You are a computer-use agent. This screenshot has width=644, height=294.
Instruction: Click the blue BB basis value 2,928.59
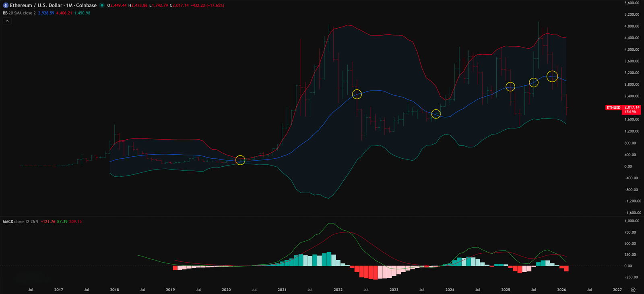pyautogui.click(x=46, y=13)
